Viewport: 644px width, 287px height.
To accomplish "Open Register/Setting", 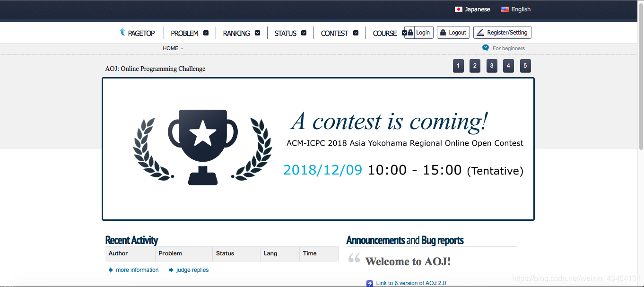I will point(503,33).
